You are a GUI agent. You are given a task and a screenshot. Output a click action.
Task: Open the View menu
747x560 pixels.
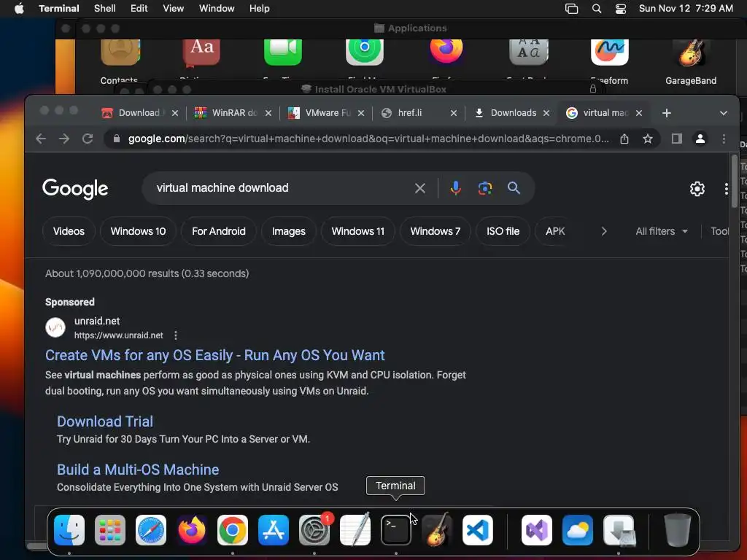[x=174, y=9]
